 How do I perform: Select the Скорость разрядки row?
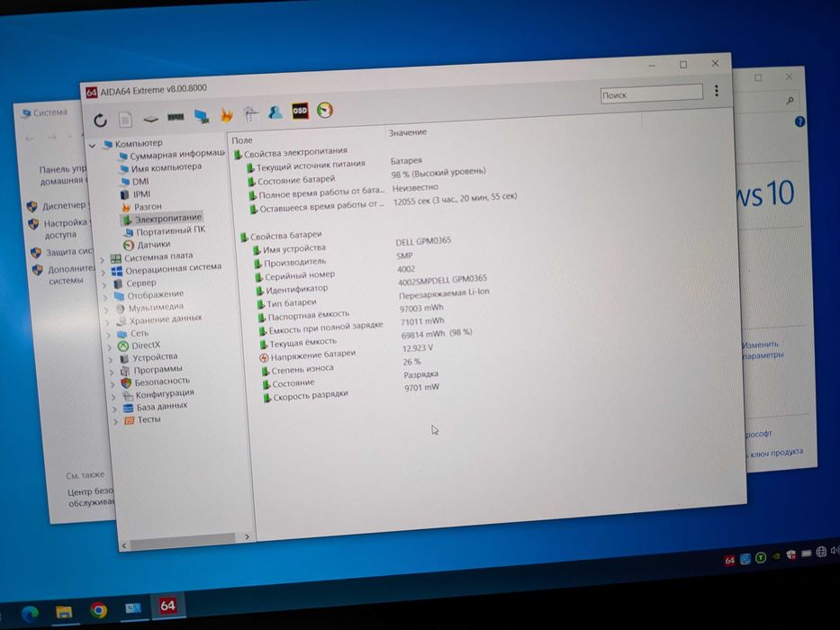[311, 396]
